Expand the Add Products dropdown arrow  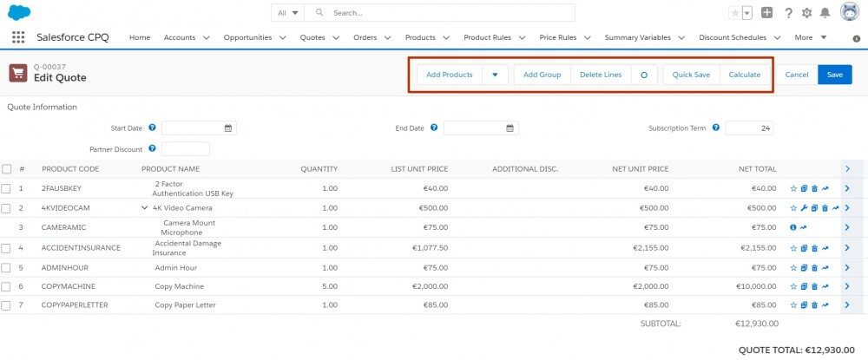[496, 75]
